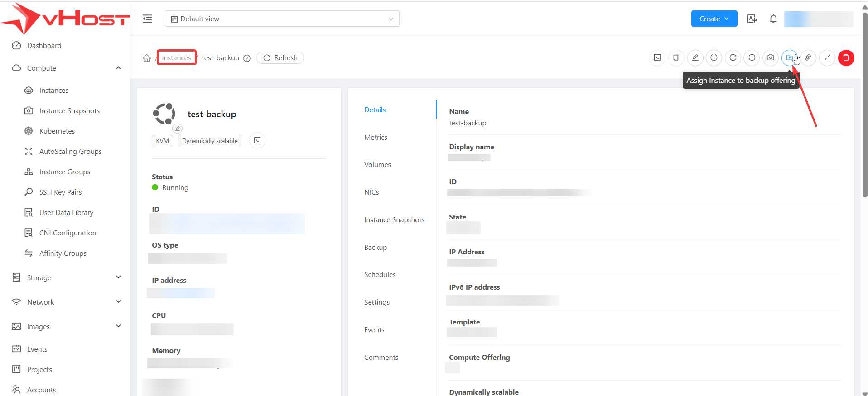Open the Metrics tab
868x396 pixels.
(376, 138)
